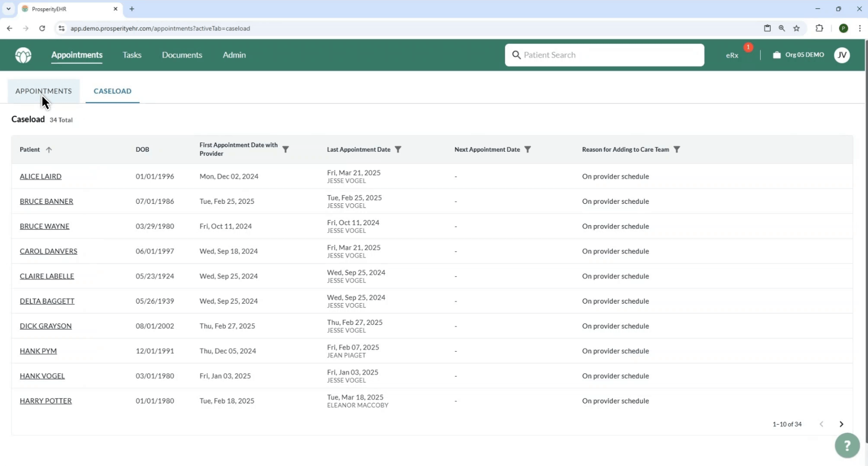Click the Patient column header
This screenshot has width=868, height=466.
tap(29, 149)
